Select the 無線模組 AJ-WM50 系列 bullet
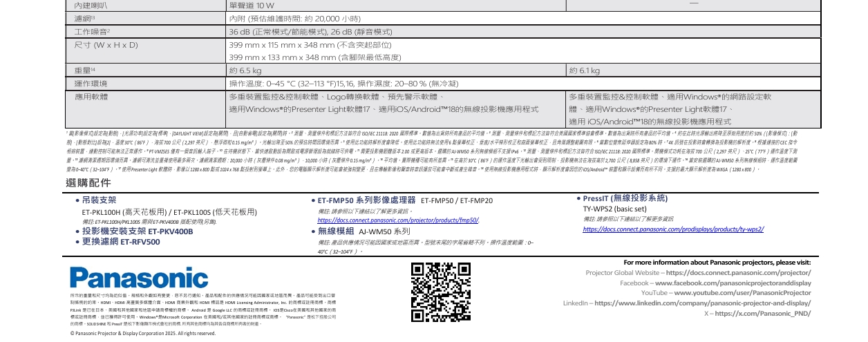The width and height of the screenshot is (868, 342). (361, 231)
